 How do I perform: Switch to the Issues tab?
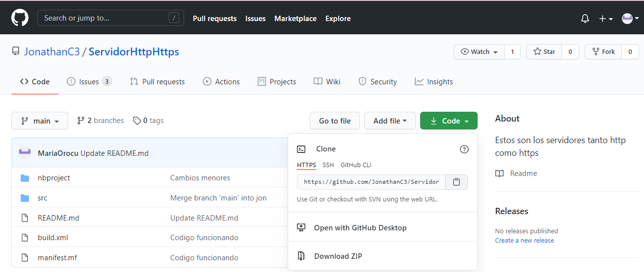(x=89, y=82)
